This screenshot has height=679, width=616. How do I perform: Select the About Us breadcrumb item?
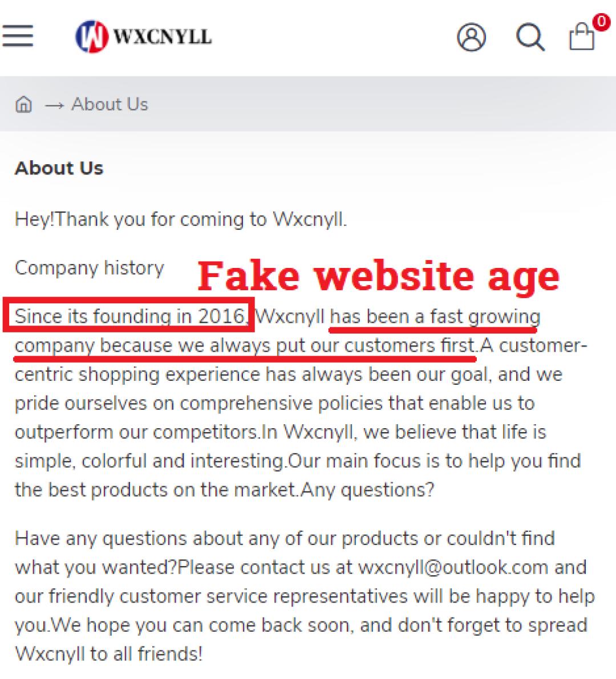tap(110, 104)
